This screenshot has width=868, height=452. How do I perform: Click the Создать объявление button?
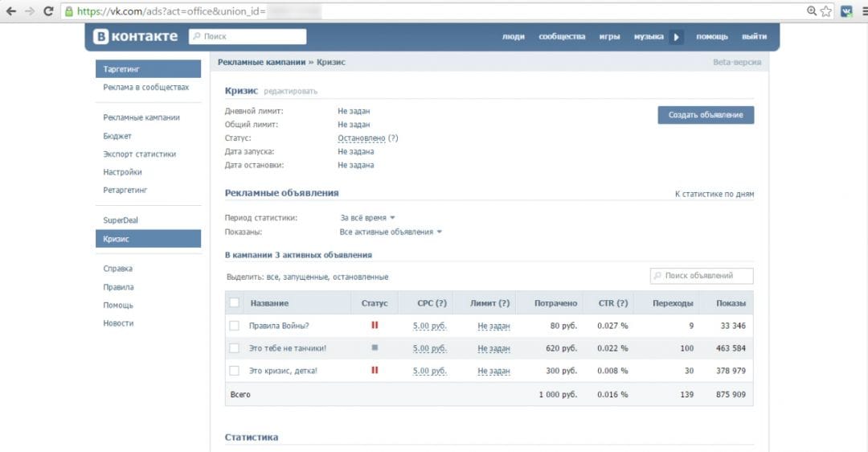click(706, 115)
